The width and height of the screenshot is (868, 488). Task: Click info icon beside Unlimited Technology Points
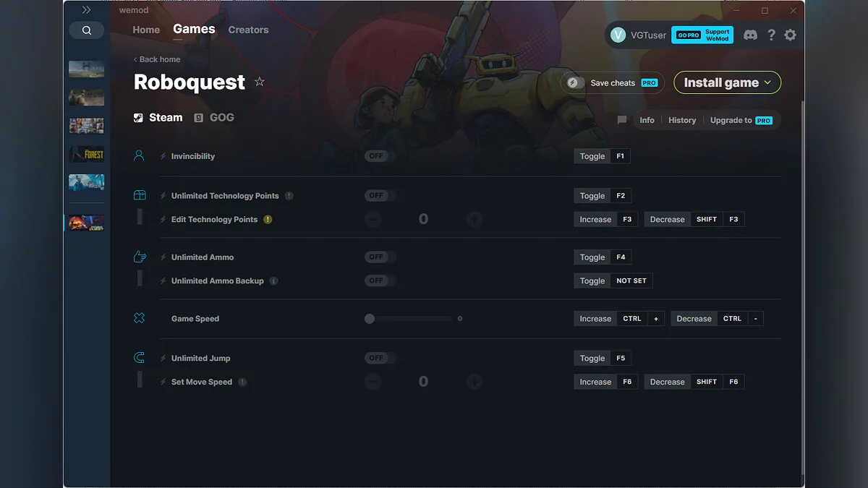pyautogui.click(x=289, y=196)
